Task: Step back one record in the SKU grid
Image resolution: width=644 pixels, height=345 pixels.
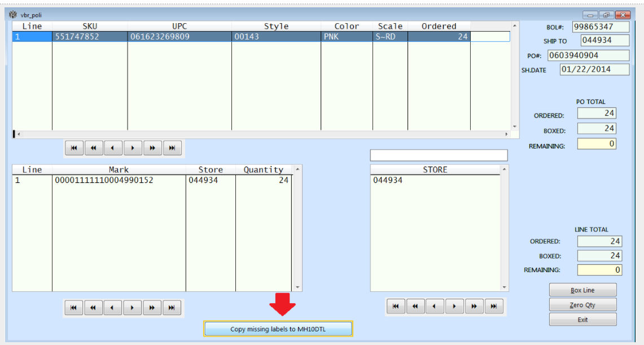Action: click(x=113, y=147)
